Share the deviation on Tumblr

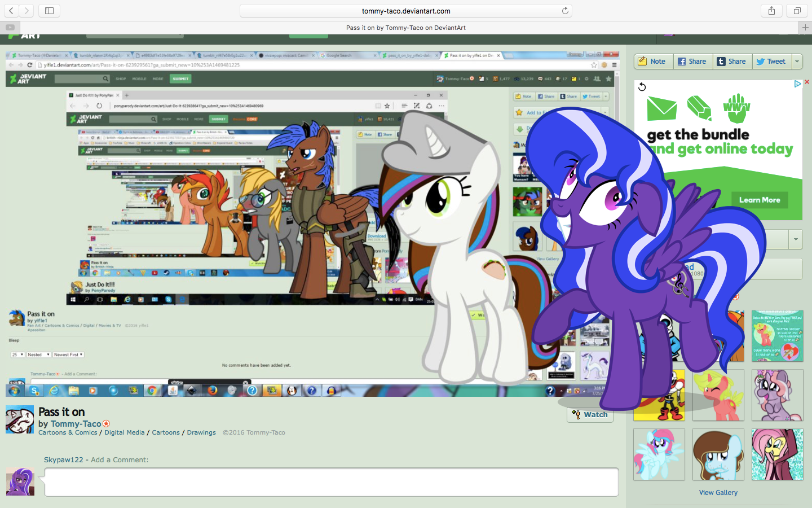click(x=732, y=62)
